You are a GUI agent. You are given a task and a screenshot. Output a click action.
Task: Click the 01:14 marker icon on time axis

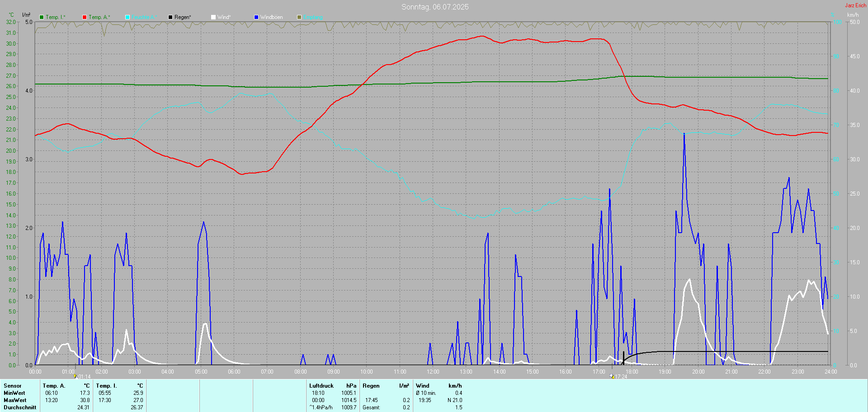coord(75,376)
